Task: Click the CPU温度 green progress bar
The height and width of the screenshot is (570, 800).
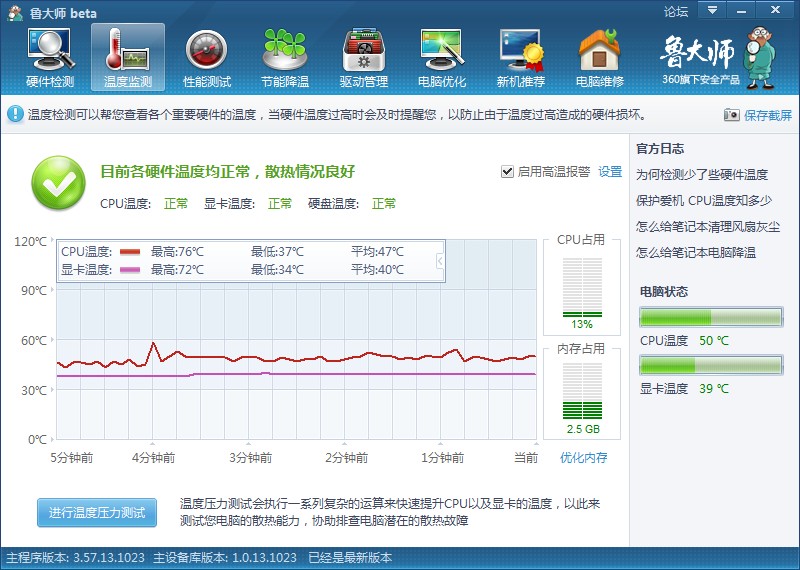Action: coord(711,317)
